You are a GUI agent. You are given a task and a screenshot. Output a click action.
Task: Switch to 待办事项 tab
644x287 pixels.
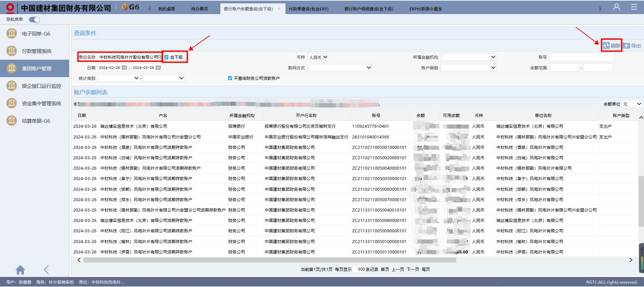[200, 9]
